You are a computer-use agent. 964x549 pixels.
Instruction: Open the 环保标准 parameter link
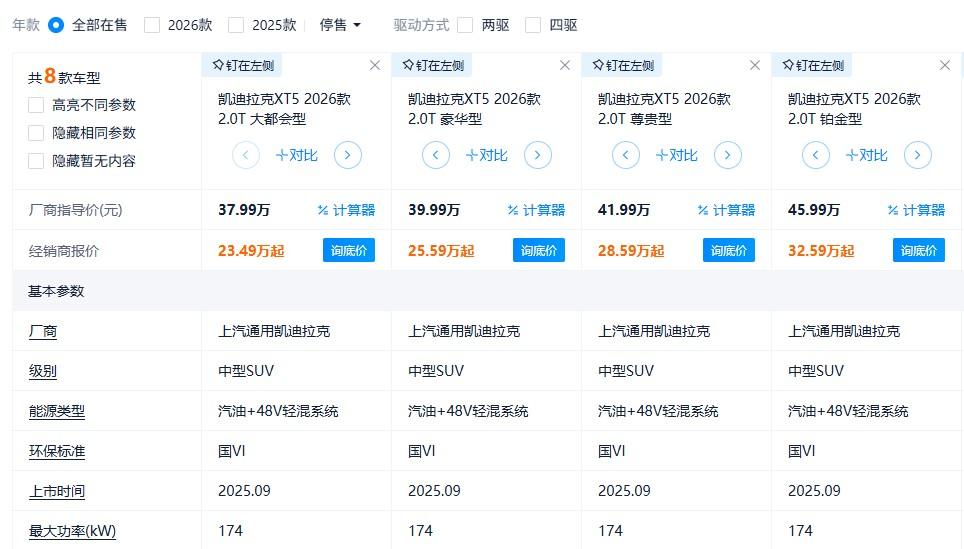(57, 452)
